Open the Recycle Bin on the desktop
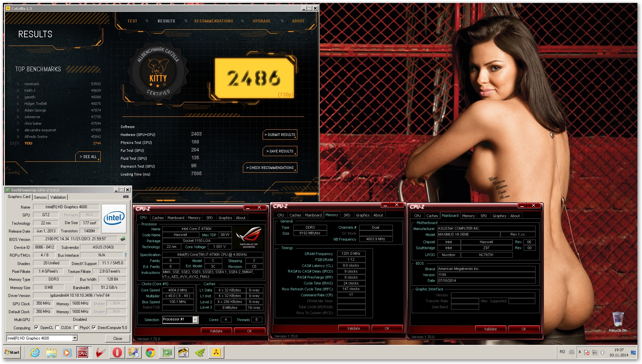Image resolution: width=642 pixels, height=364 pixels. tap(618, 322)
